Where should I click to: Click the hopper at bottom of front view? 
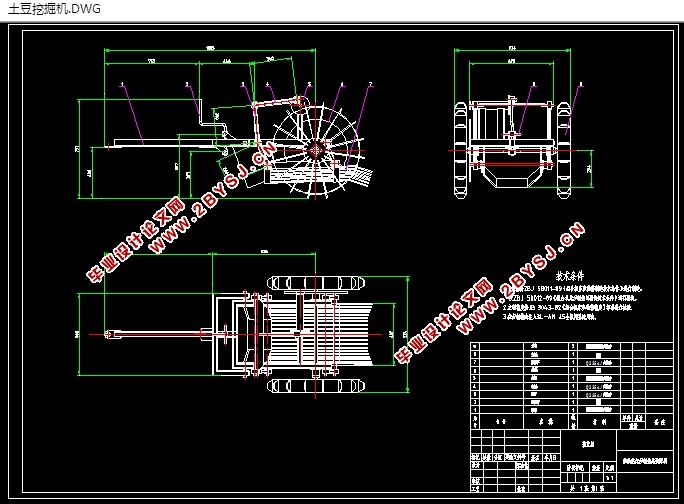(512, 177)
